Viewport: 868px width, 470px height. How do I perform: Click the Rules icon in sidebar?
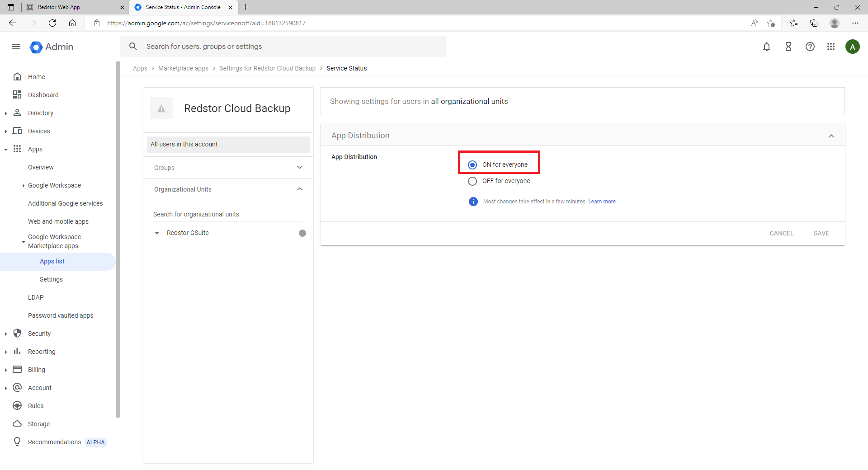pos(17,405)
